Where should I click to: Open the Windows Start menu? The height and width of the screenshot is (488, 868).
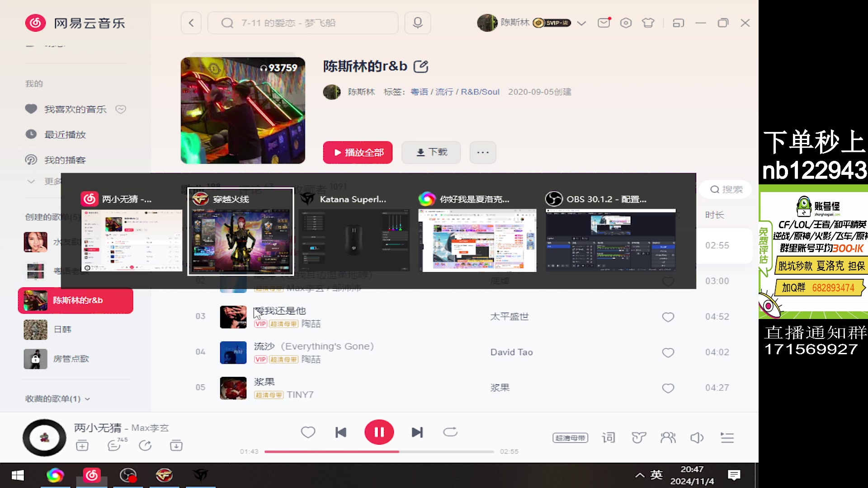pyautogui.click(x=18, y=475)
